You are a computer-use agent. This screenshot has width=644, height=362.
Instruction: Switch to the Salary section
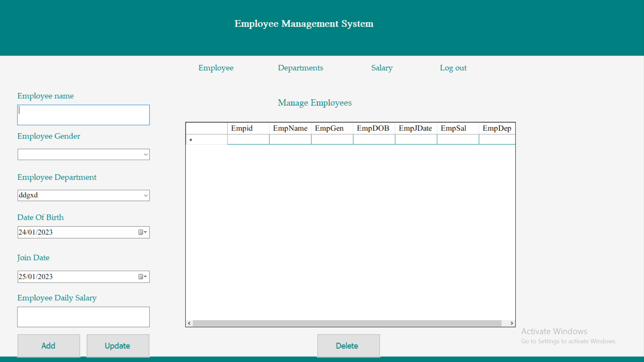click(x=382, y=68)
